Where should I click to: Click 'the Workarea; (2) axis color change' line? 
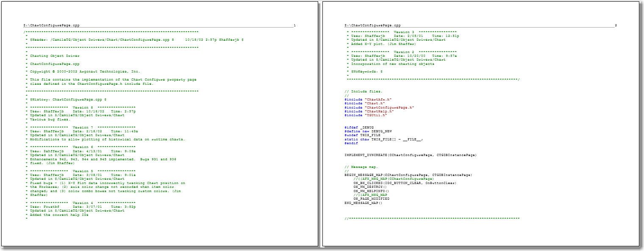coord(100,187)
